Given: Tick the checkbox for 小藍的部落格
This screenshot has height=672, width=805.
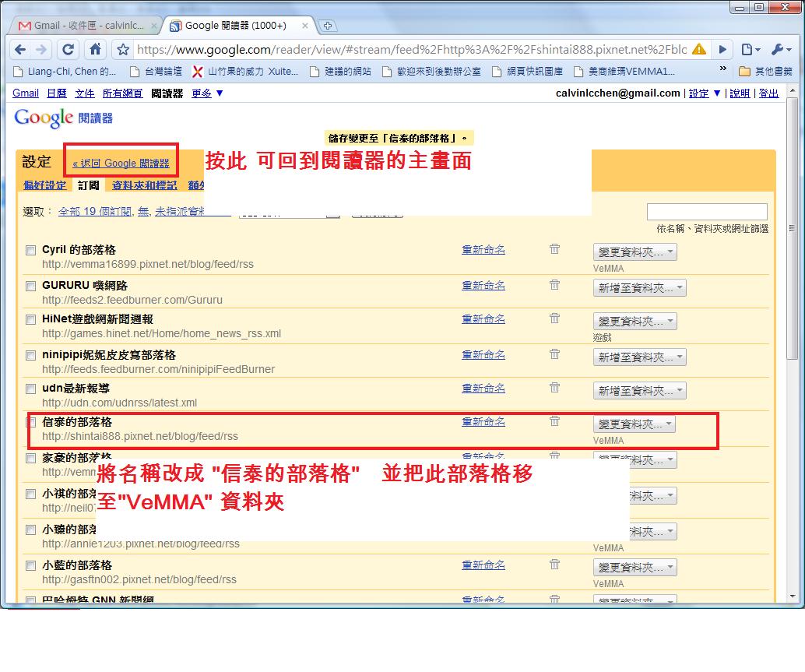Looking at the screenshot, I should coord(31,566).
